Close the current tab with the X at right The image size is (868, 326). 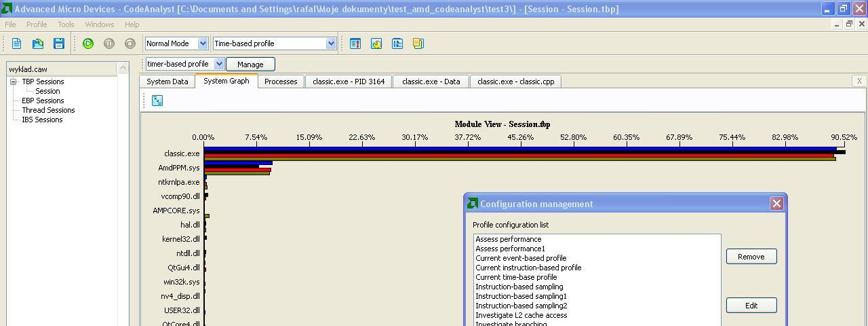click(x=859, y=81)
